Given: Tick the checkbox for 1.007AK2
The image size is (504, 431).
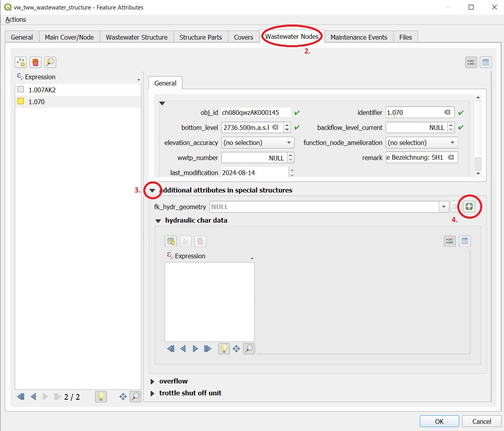Looking at the screenshot, I should [x=21, y=90].
